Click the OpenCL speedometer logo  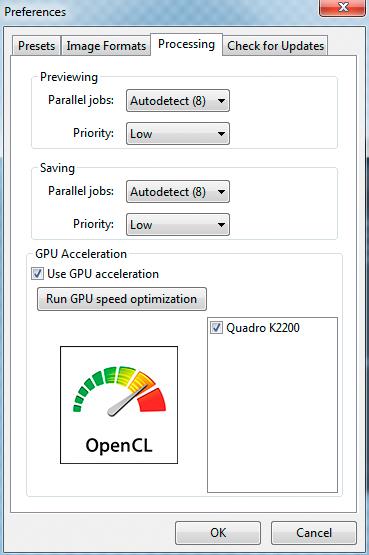click(x=119, y=405)
